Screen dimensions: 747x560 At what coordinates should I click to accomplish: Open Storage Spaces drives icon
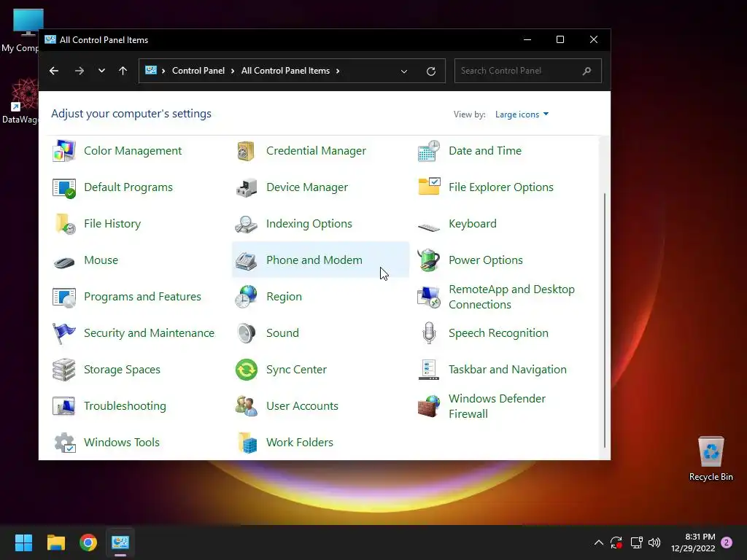point(64,370)
